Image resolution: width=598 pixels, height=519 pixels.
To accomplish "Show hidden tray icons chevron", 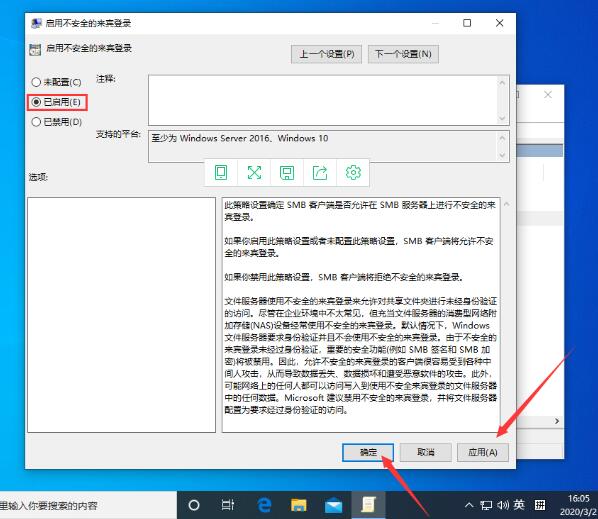I will [469, 505].
